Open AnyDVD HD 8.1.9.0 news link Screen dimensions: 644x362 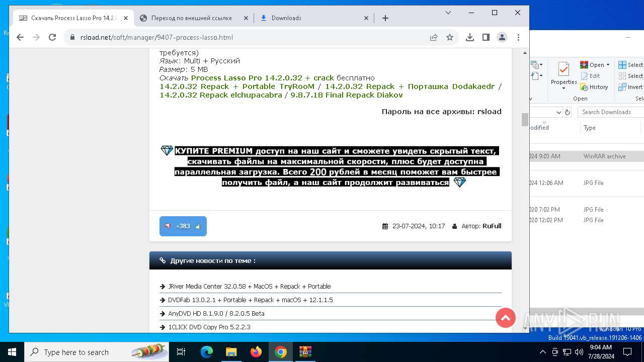(x=216, y=314)
